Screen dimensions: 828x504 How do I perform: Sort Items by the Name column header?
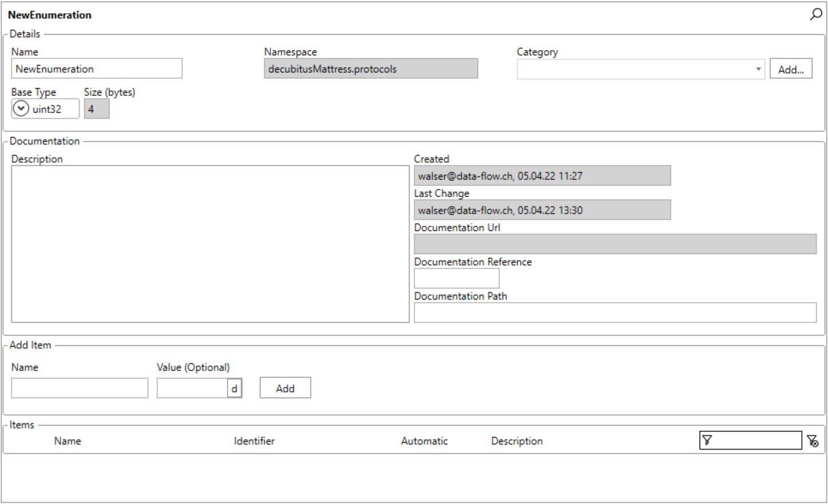click(67, 441)
